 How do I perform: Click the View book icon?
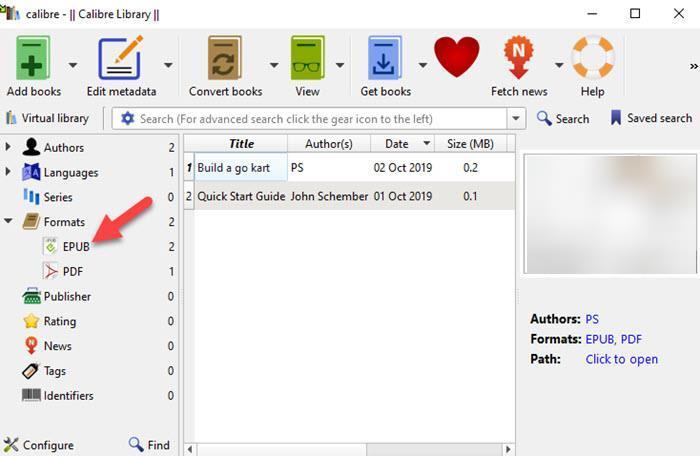click(307, 58)
